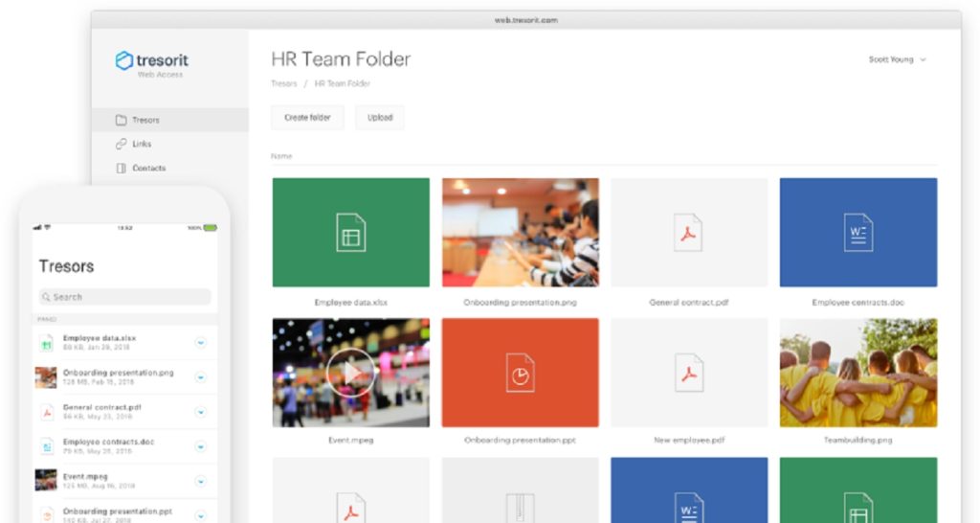Open the Tresors sidebar menu item
Screen dimensions: 980x523
145,121
